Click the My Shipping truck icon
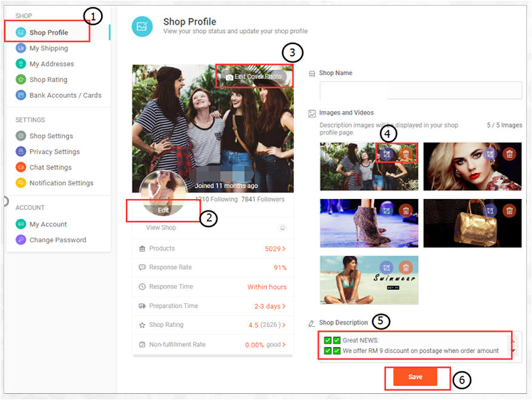The image size is (532, 400). pos(21,48)
